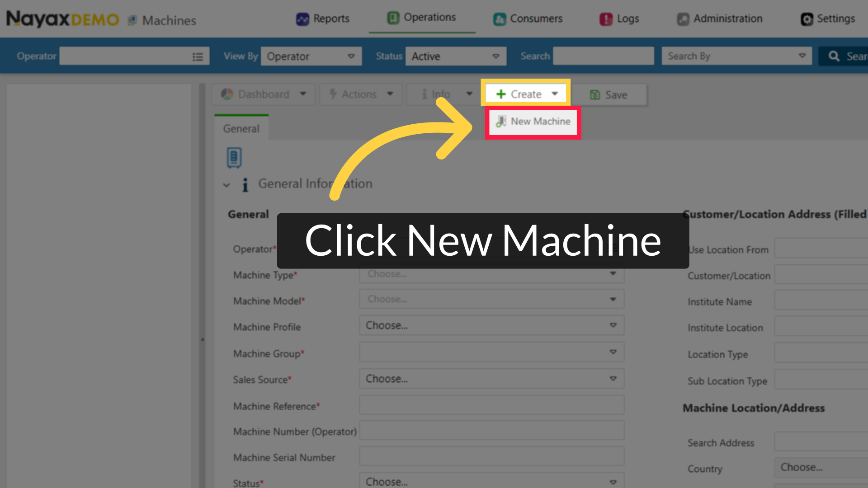
Task: Click the red Logs icon
Action: click(606, 19)
